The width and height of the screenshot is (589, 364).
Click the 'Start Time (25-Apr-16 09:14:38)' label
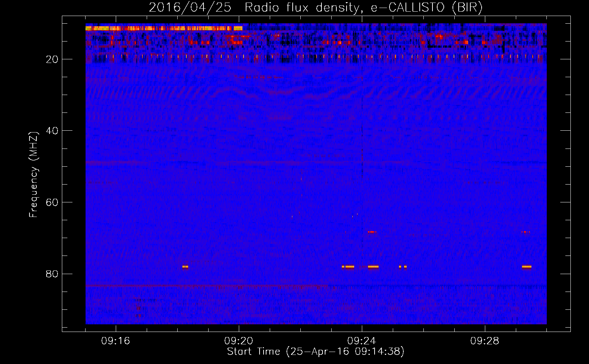[x=316, y=352]
